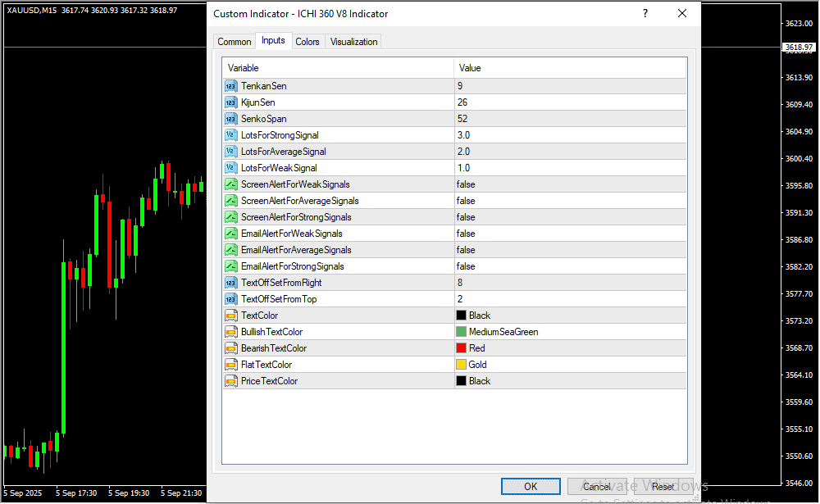Open BearishTextColor Red color dropdown
Viewport: 820px width, 504px height.
click(570, 348)
